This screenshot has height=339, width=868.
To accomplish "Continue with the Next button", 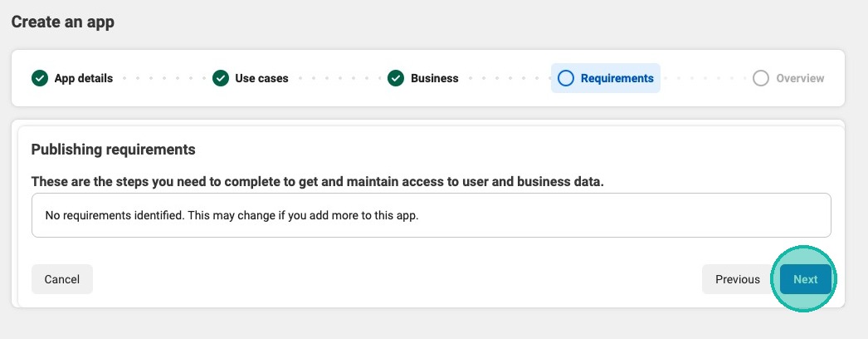I will (x=805, y=279).
